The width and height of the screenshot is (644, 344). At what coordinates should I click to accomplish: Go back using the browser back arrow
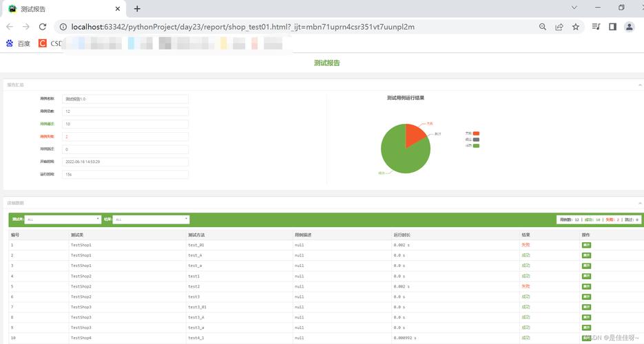[x=10, y=27]
